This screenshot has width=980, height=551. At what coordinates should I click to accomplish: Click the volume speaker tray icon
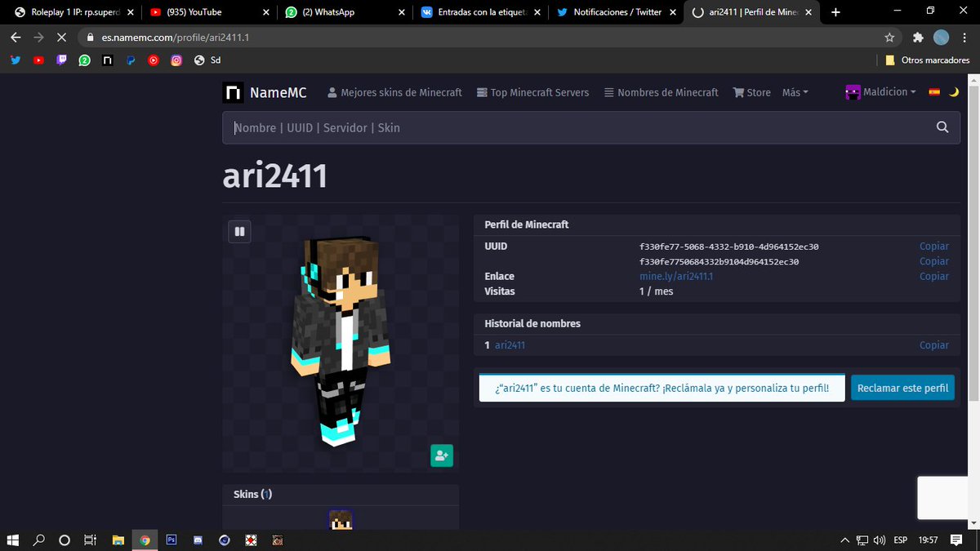pos(879,540)
